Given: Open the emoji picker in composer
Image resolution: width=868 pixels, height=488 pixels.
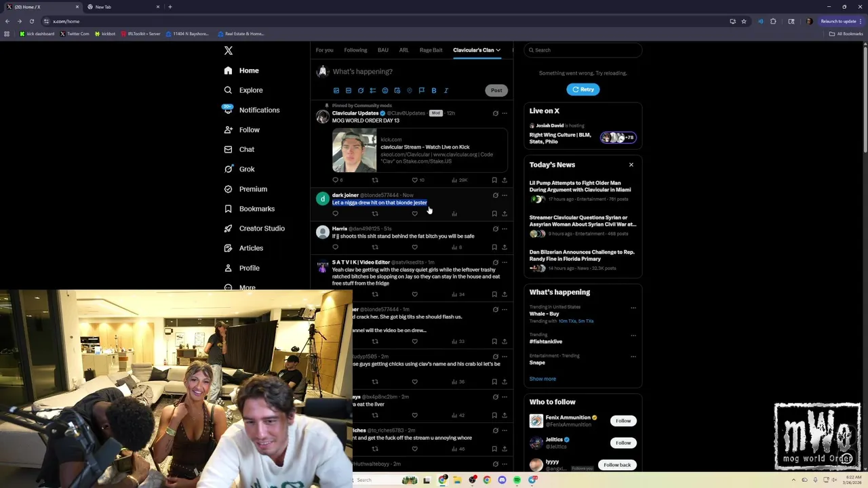Looking at the screenshot, I should click(x=385, y=90).
